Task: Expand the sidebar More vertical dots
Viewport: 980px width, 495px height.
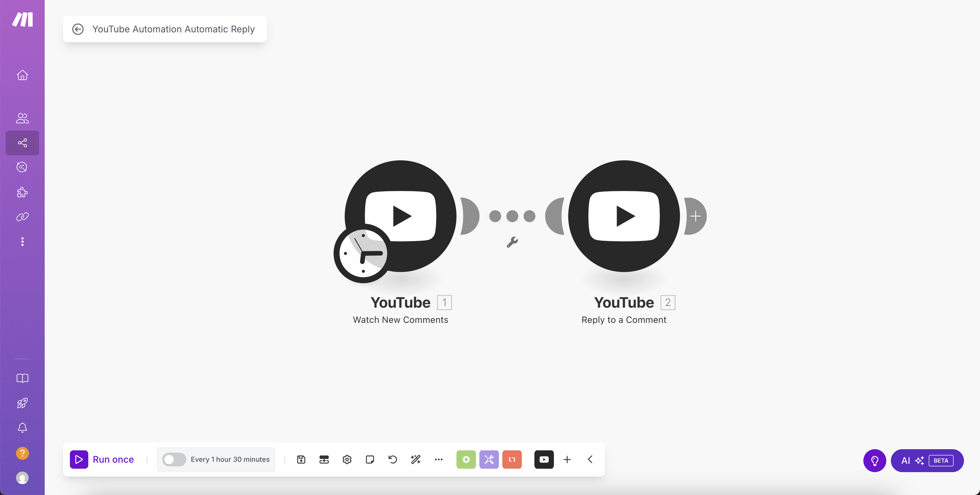Action: (x=22, y=241)
